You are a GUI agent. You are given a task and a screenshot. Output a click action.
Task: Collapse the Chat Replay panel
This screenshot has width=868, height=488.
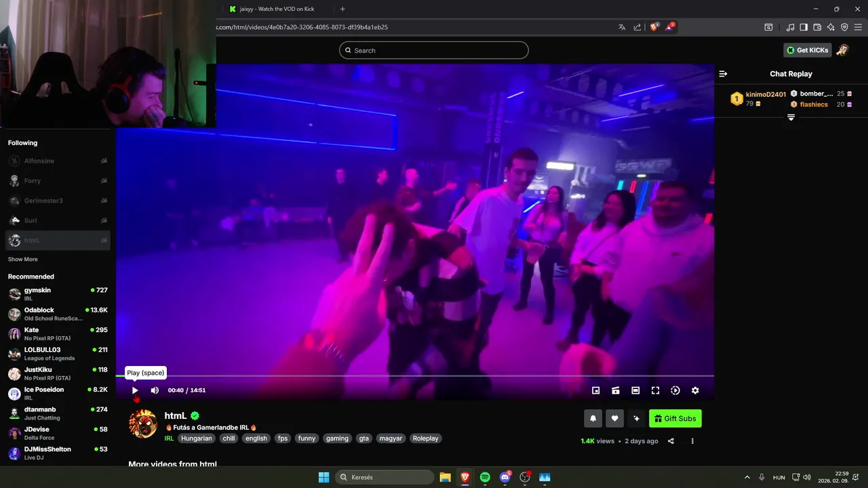coord(723,74)
